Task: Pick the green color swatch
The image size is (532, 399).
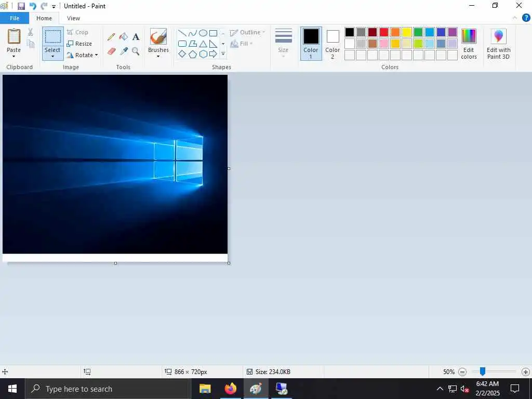Action: point(418,32)
